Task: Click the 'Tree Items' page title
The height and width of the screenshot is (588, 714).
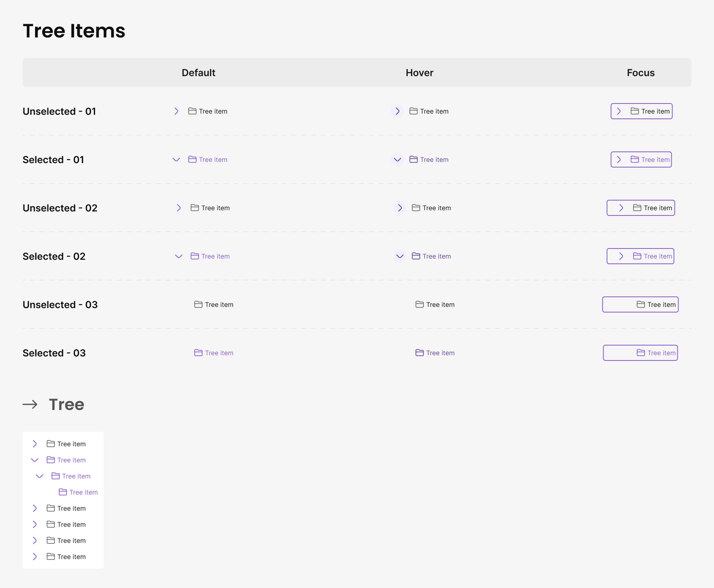Action: point(74,31)
